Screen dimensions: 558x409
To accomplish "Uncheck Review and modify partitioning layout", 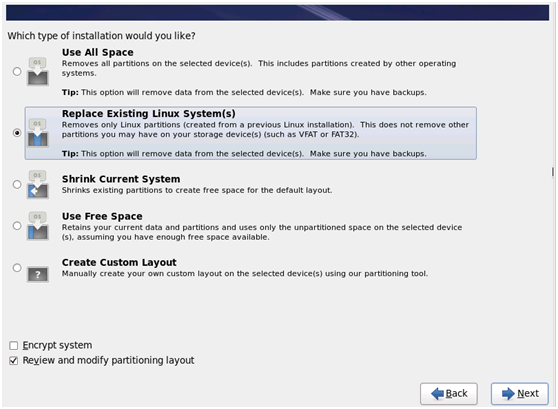I will pyautogui.click(x=14, y=361).
